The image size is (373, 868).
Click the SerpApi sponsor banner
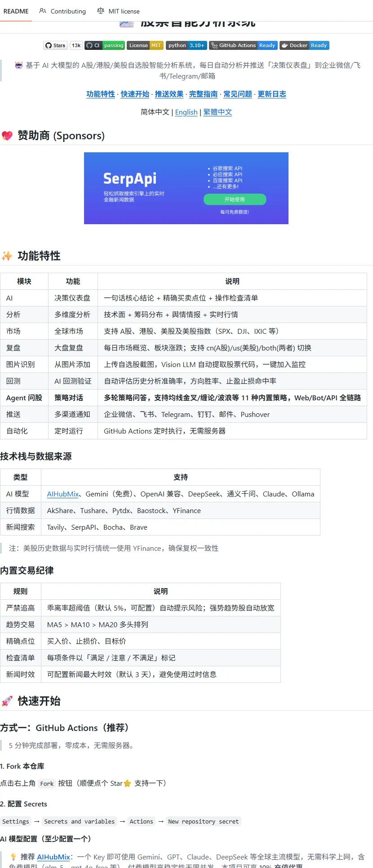point(186,188)
